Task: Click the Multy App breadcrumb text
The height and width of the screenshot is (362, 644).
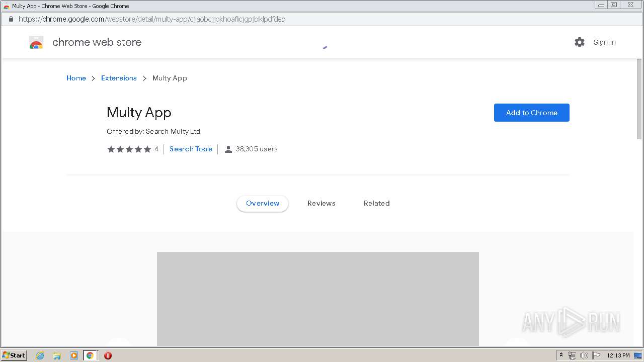Action: (170, 78)
